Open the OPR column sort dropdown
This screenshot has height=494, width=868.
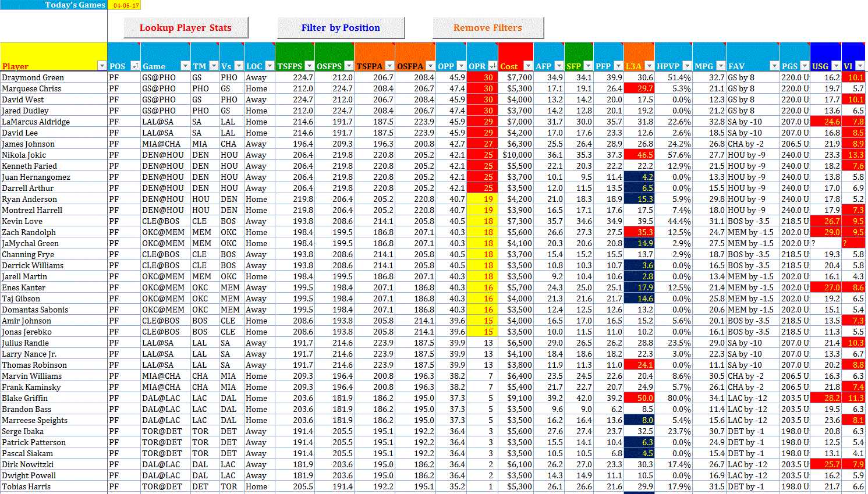(493, 66)
